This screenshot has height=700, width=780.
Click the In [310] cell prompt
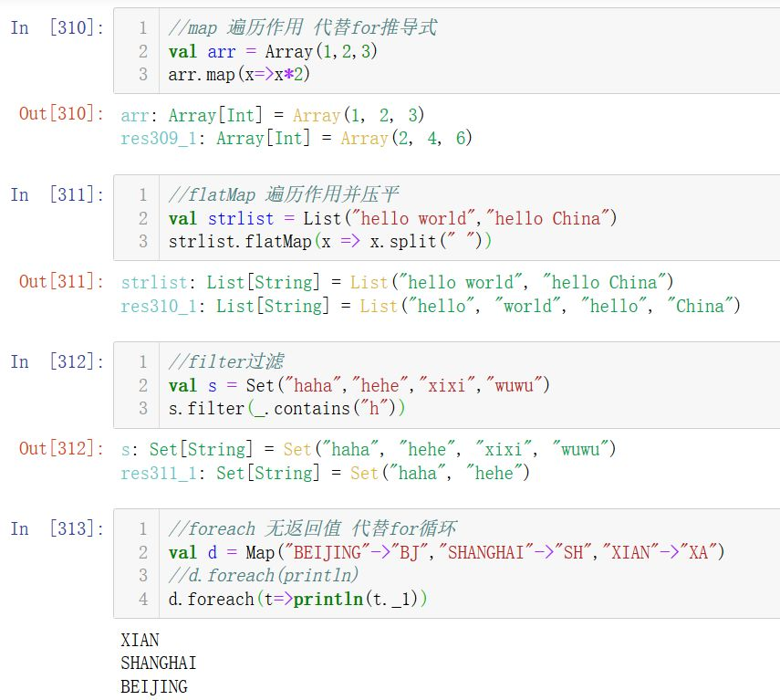point(57,28)
